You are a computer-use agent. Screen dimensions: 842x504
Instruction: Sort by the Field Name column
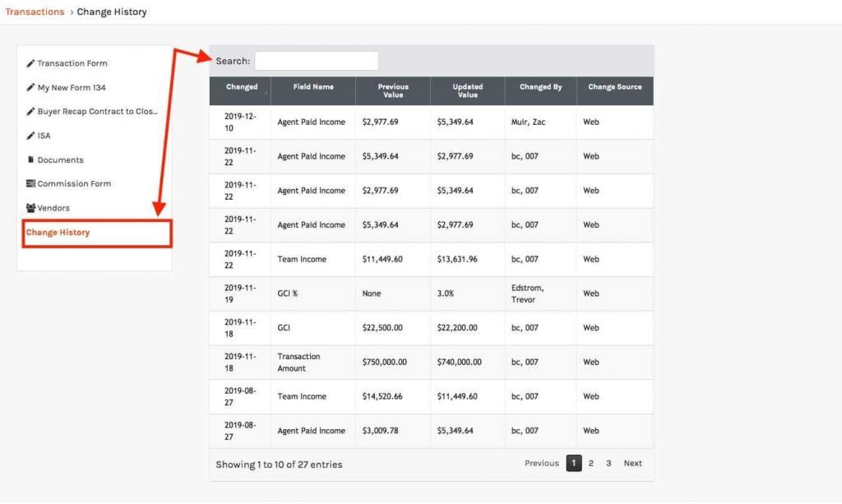tap(313, 90)
